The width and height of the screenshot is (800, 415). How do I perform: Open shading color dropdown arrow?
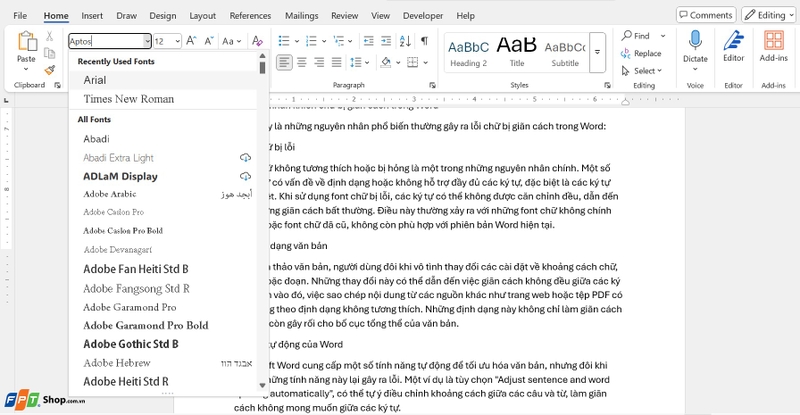[398, 63]
